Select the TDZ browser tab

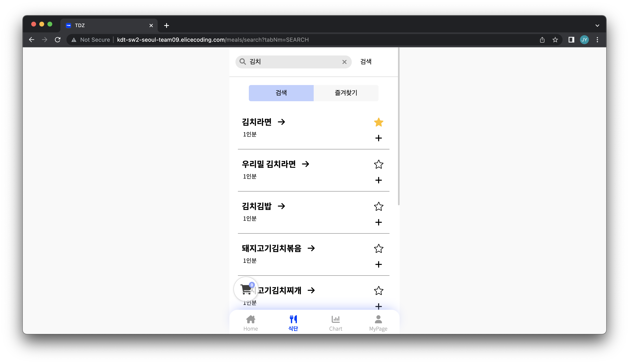pyautogui.click(x=109, y=26)
